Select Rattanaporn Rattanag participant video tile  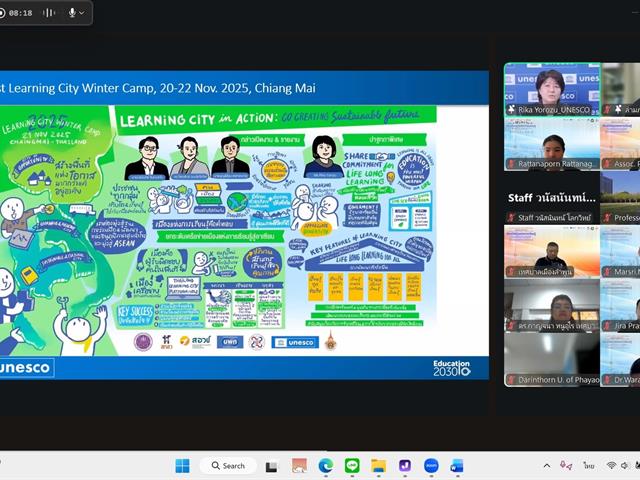(x=551, y=144)
